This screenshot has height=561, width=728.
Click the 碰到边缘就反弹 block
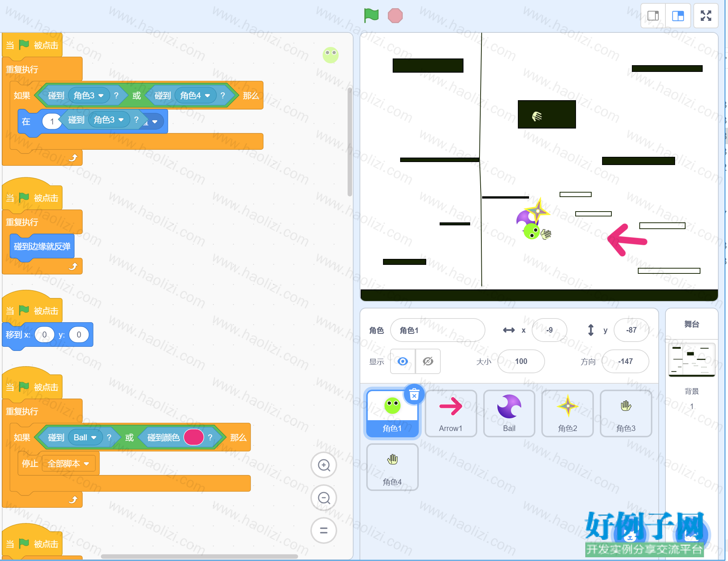[x=42, y=246]
